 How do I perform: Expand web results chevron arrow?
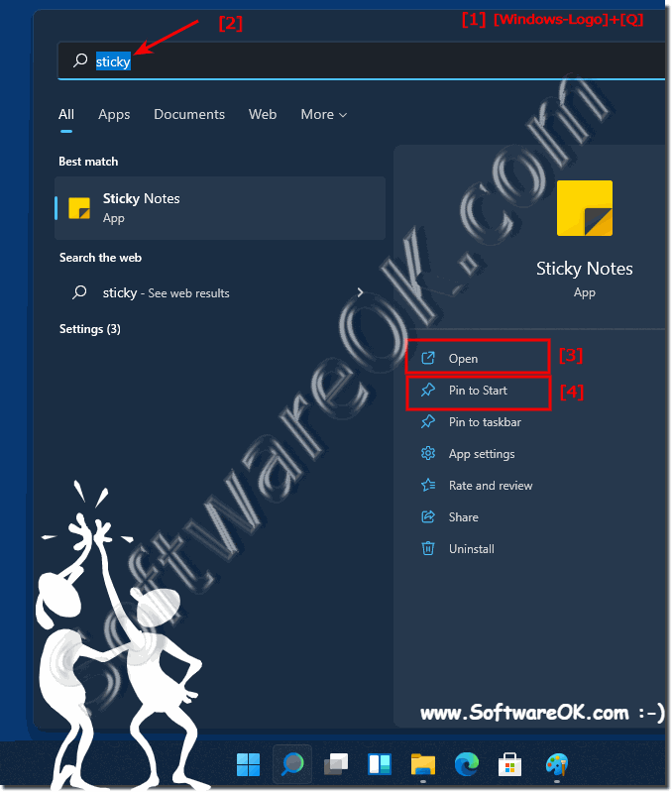(x=360, y=292)
